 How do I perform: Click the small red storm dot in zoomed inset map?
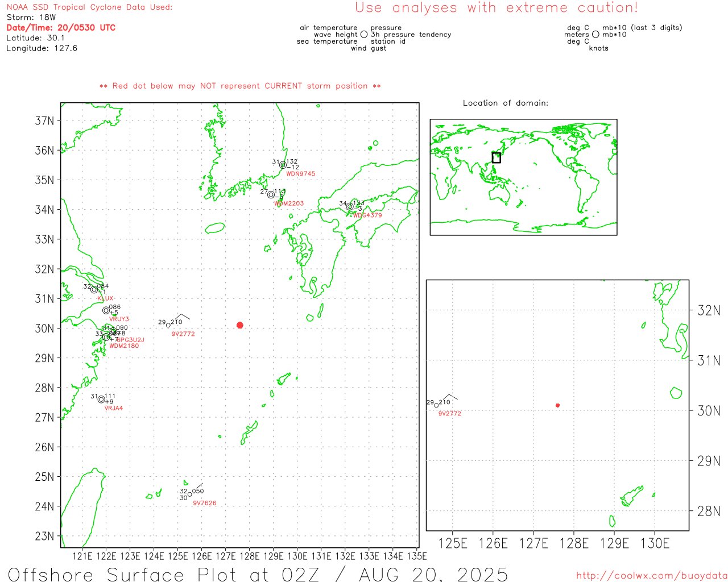(x=557, y=405)
